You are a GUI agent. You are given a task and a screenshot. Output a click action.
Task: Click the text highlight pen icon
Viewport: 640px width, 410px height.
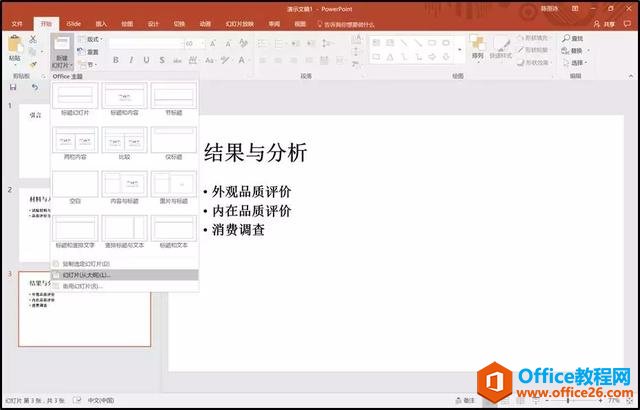tap(225, 60)
